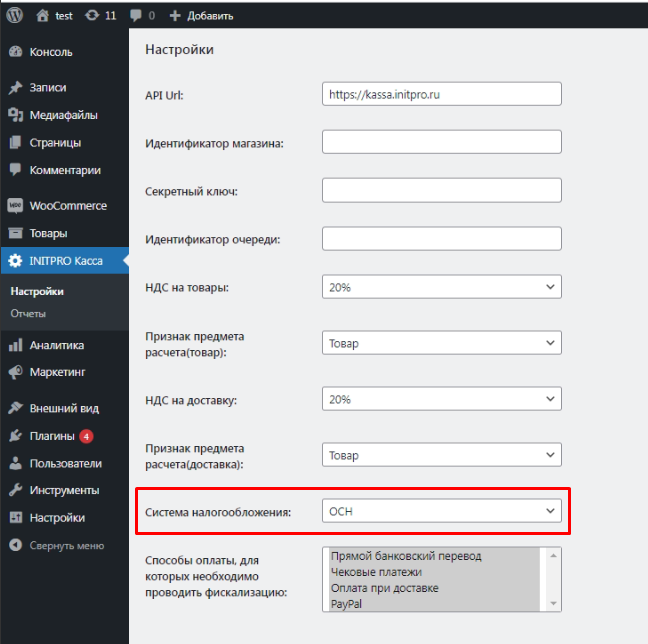The height and width of the screenshot is (644, 648).
Task: Click the Добавить plus button
Action: click(x=201, y=16)
